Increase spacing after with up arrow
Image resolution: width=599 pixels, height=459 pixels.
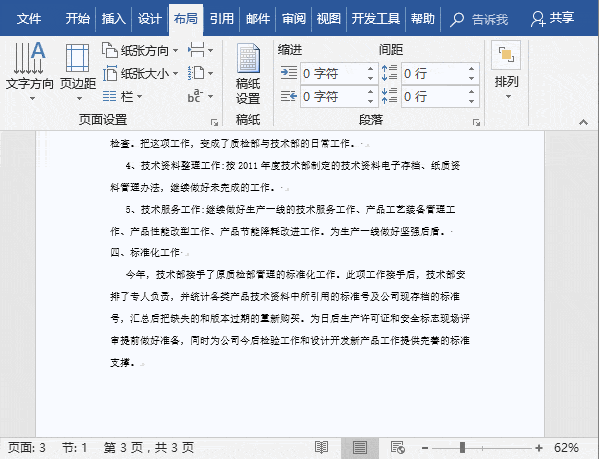point(471,92)
